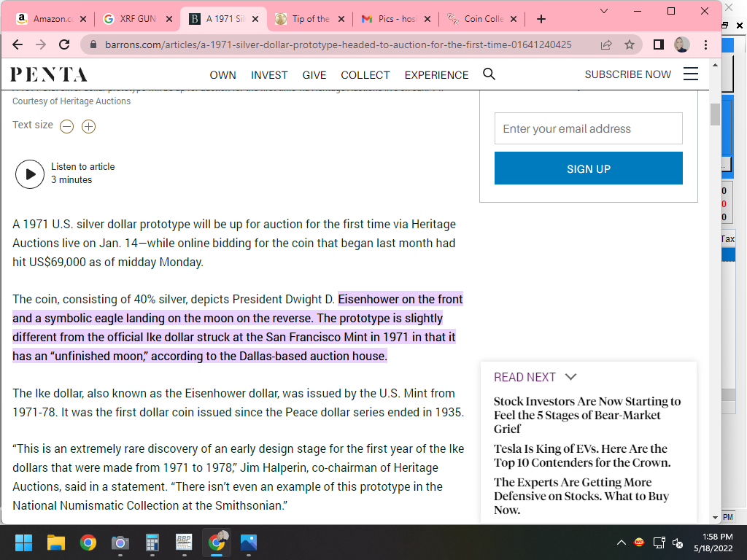Open the clock showing 1:58 PM
This screenshot has width=747, height=560.
(713, 542)
